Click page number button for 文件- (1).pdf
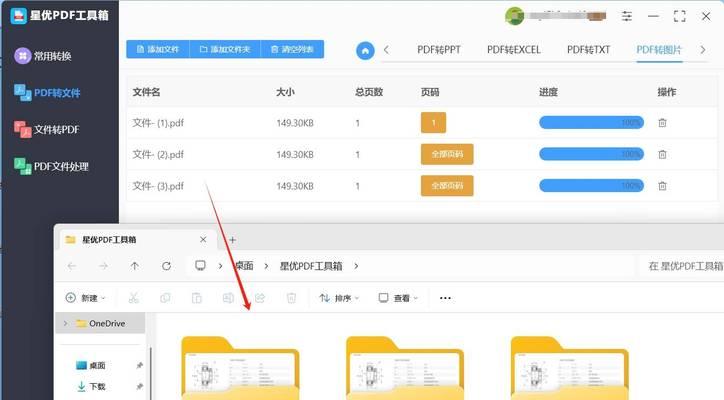 click(x=433, y=123)
